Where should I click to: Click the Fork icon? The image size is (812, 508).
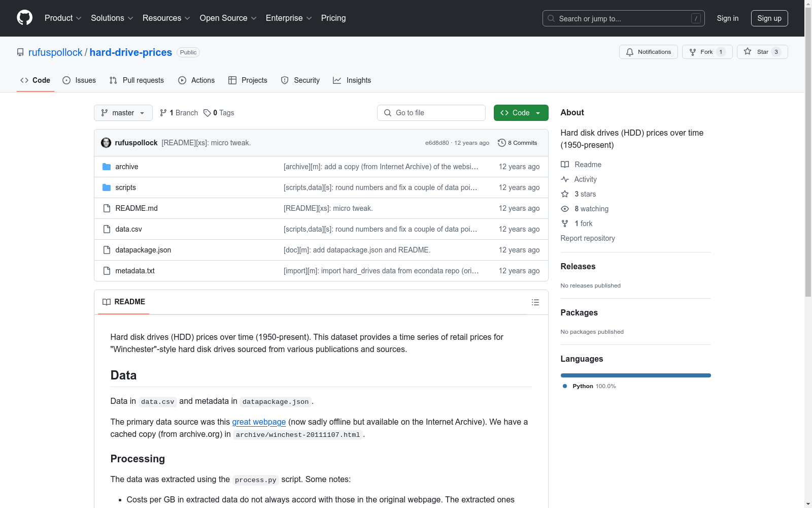(693, 52)
